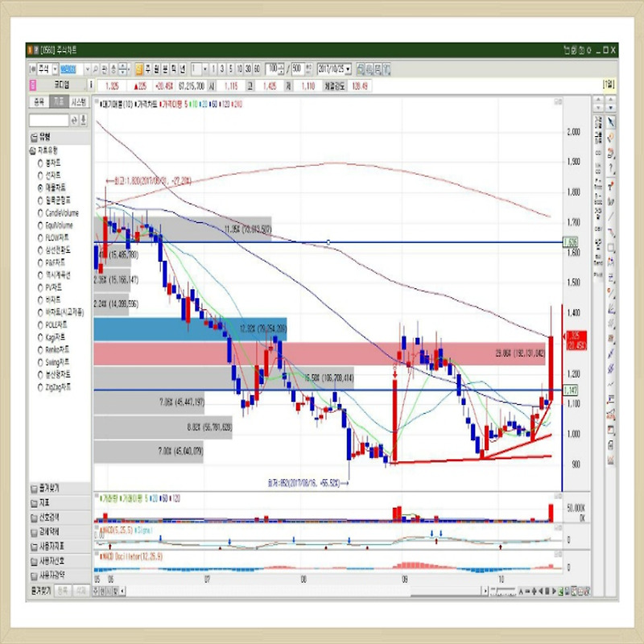
Task: Click the refresh icon beside sidebar search box
Action: [x=74, y=120]
